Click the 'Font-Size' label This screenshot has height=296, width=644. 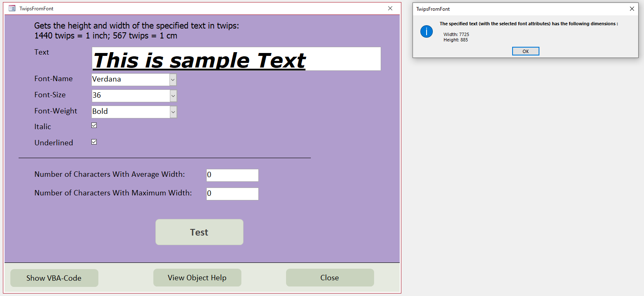point(50,95)
